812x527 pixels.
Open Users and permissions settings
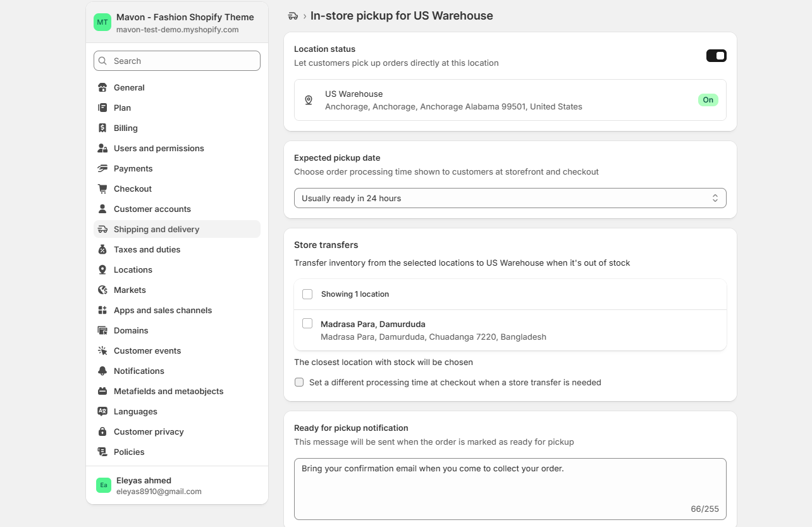tap(159, 148)
